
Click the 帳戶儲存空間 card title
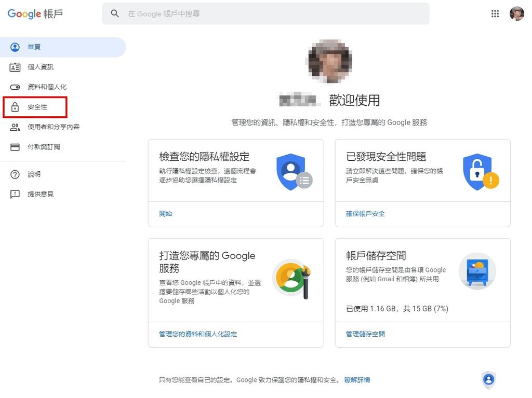pos(376,256)
